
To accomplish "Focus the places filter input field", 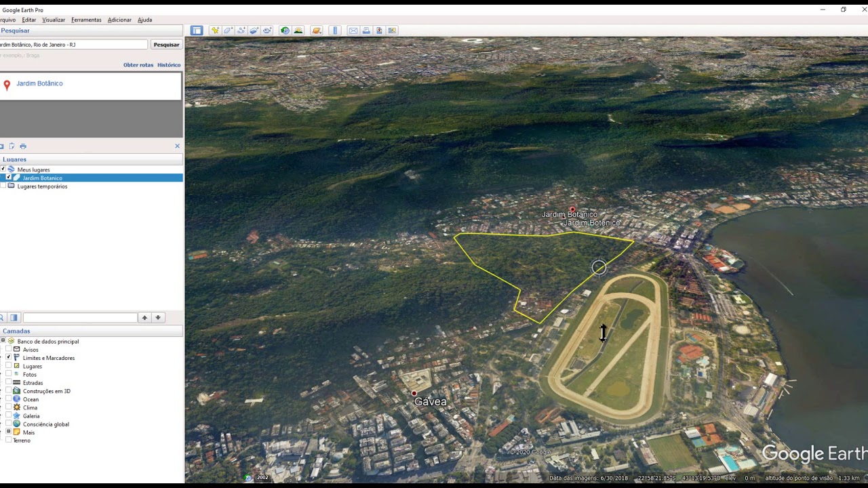I will [80, 317].
